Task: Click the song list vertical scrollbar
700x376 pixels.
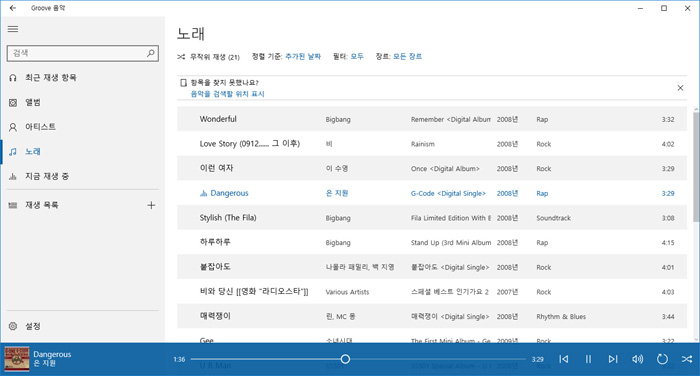Action: [696, 166]
